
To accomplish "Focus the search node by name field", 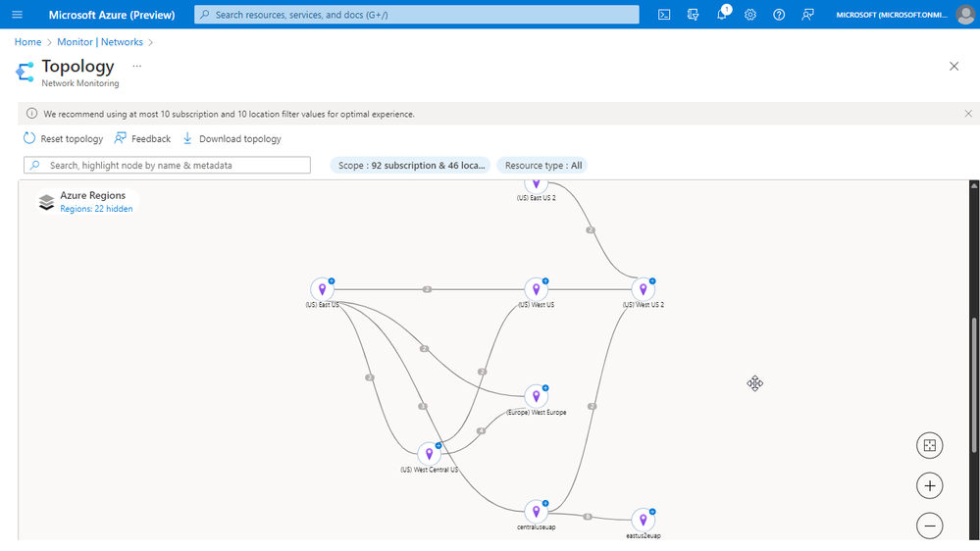I will tap(167, 165).
